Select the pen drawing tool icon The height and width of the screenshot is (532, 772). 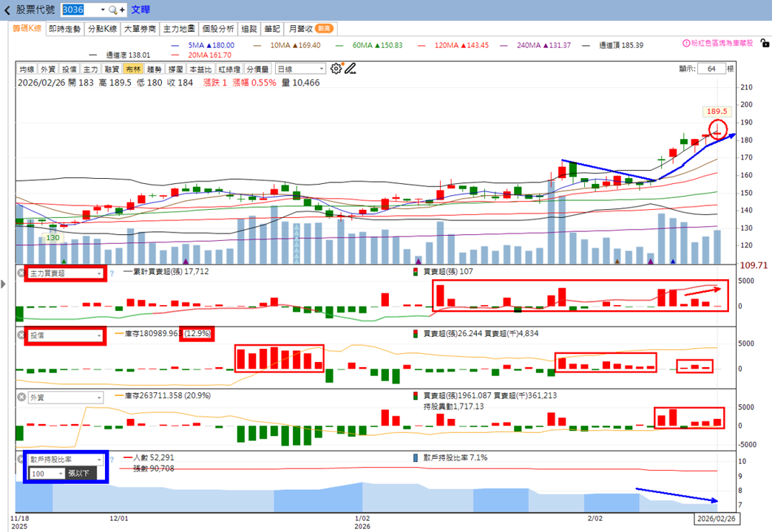pyautogui.click(x=350, y=69)
